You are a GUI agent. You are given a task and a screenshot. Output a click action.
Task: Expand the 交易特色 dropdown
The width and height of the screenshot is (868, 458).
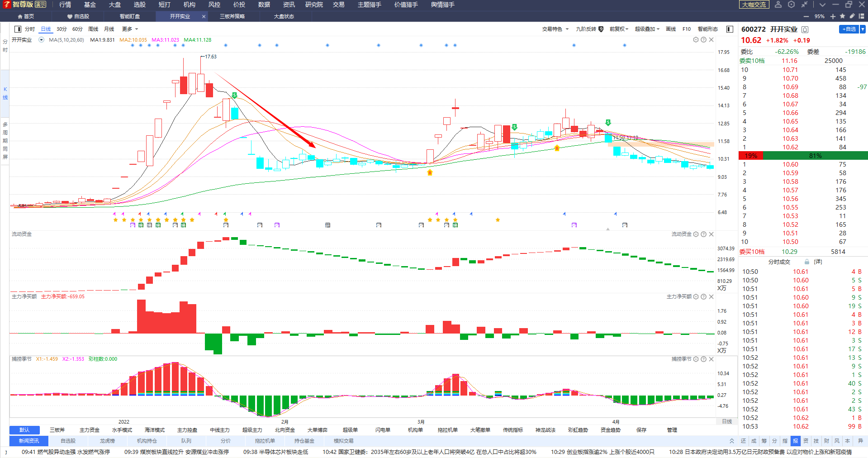click(555, 29)
